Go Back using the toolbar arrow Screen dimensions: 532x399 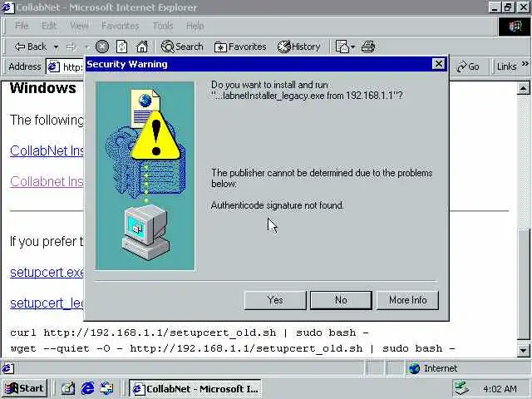click(30, 47)
